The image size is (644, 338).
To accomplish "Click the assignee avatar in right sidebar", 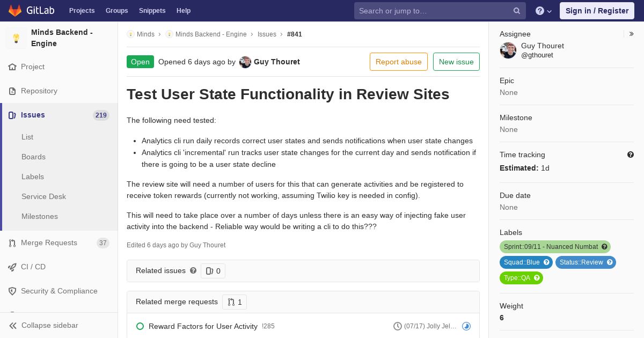I will (x=508, y=50).
